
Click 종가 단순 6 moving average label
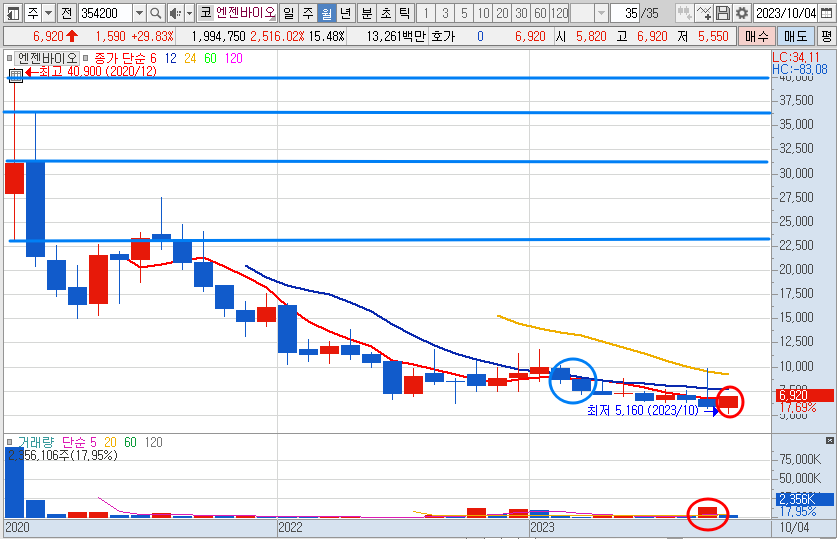pos(125,58)
